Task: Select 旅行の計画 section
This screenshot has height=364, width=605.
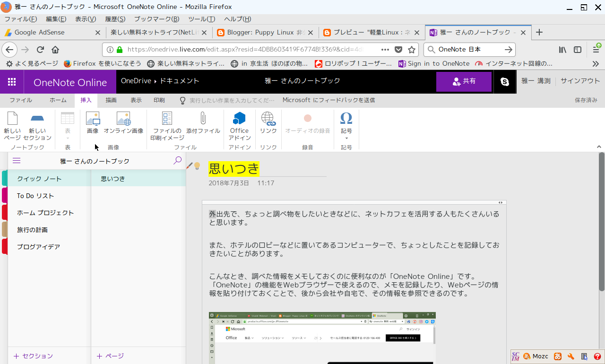Action: click(49, 230)
